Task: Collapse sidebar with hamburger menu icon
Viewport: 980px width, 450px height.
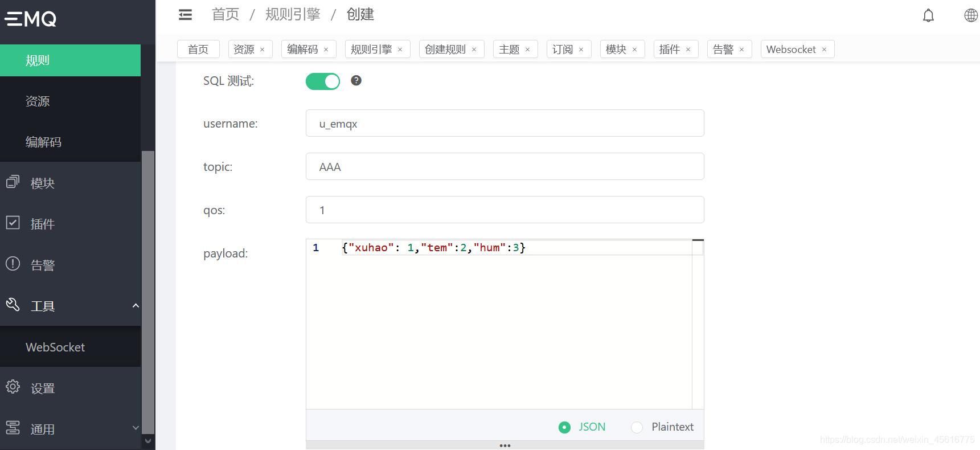Action: [186, 15]
